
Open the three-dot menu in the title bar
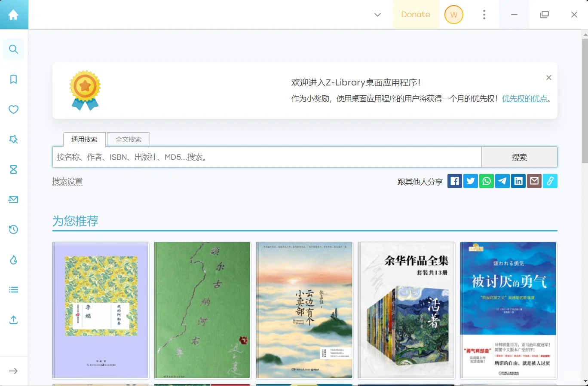coord(484,15)
